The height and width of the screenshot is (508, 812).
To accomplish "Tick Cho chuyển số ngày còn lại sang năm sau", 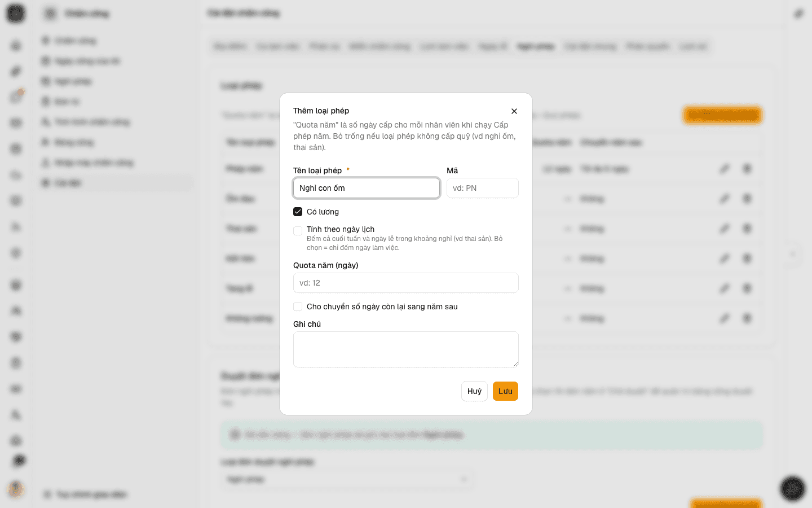I will (298, 306).
